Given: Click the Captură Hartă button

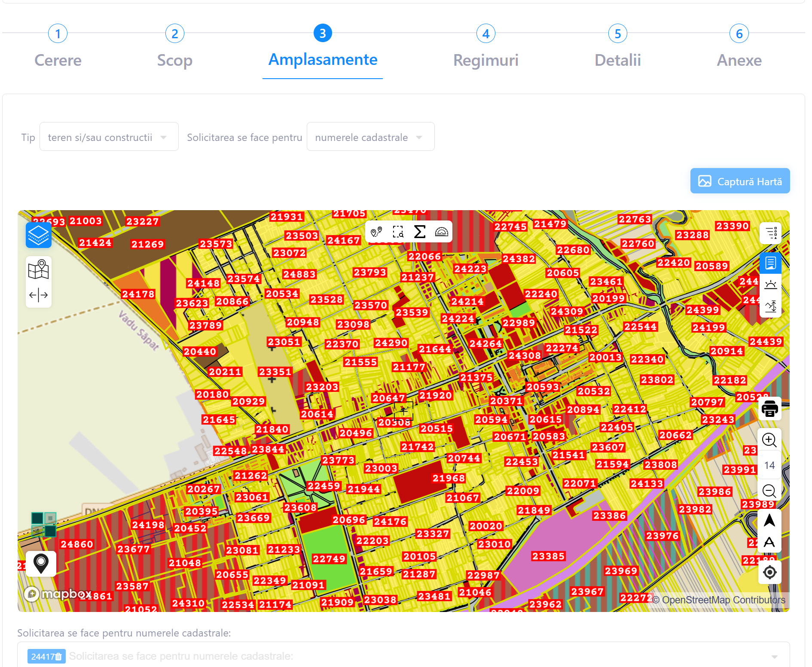Looking at the screenshot, I should click(x=740, y=181).
